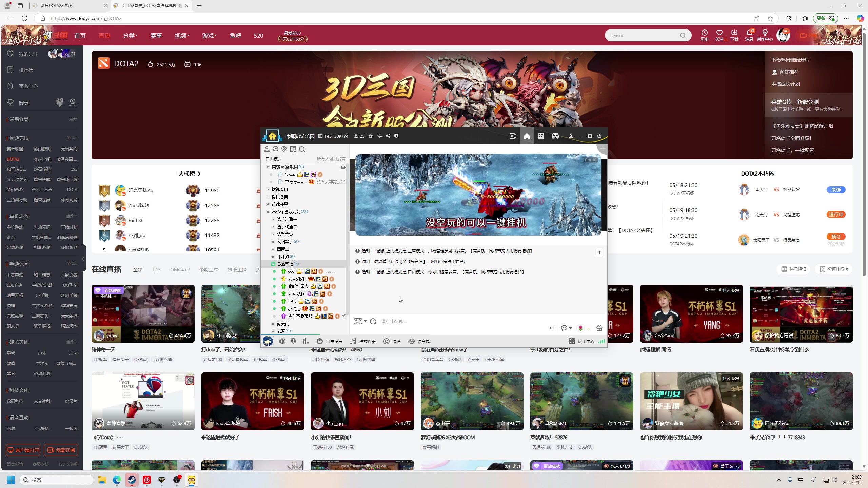Open File Explorer from the taskbar
The width and height of the screenshot is (868, 488).
click(x=102, y=480)
